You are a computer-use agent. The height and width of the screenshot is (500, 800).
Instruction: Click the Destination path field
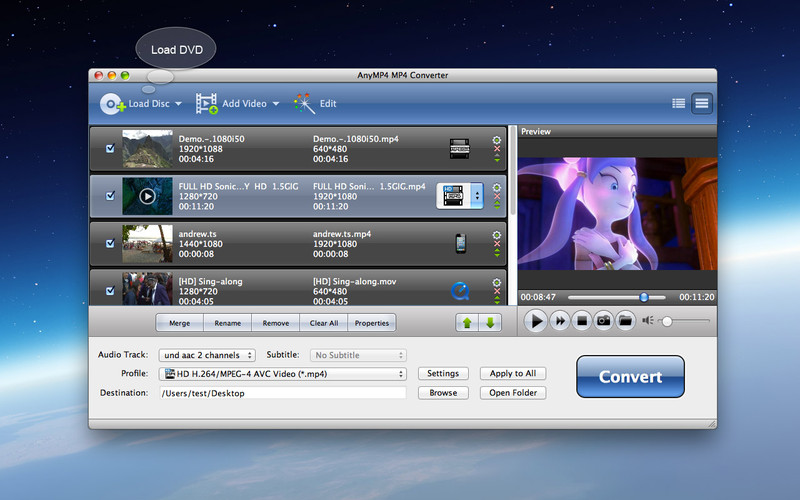tap(283, 393)
